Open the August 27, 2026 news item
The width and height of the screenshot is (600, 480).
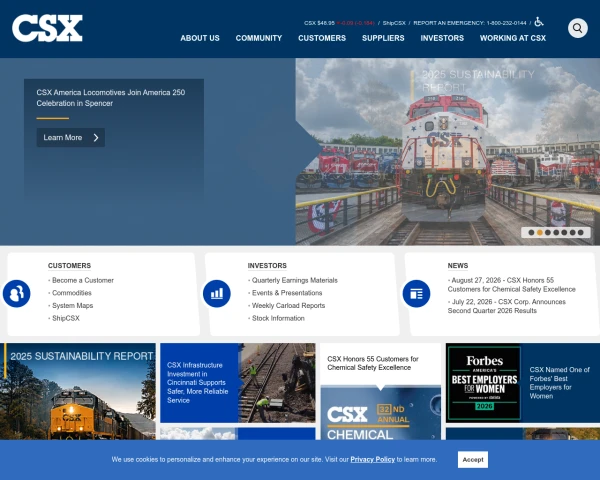[x=512, y=285]
